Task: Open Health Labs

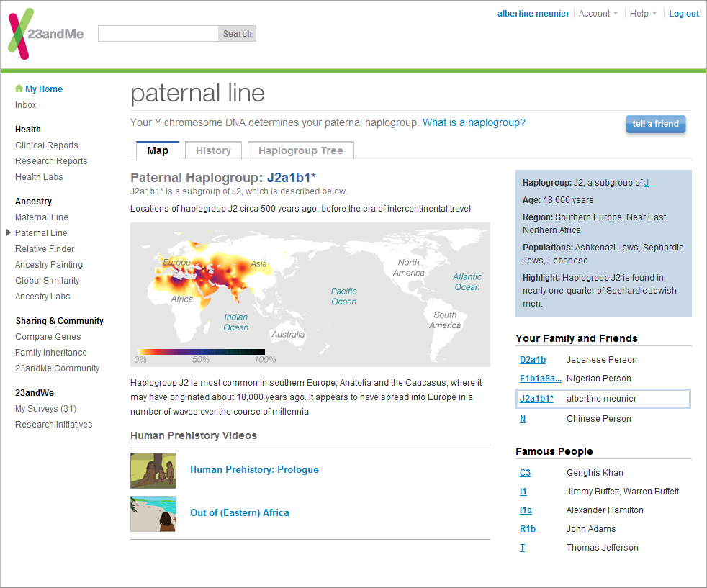Action: pyautogui.click(x=39, y=176)
